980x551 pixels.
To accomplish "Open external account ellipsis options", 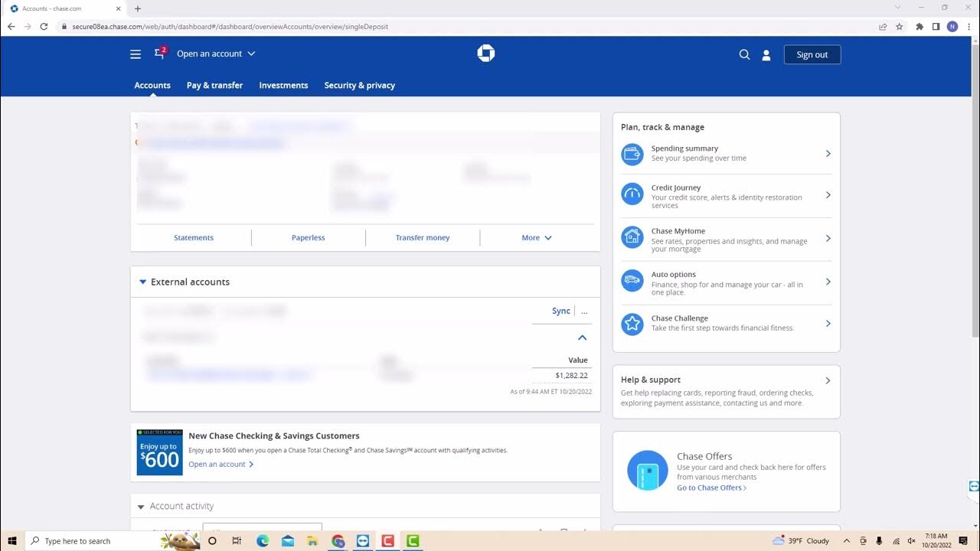I will coord(584,311).
